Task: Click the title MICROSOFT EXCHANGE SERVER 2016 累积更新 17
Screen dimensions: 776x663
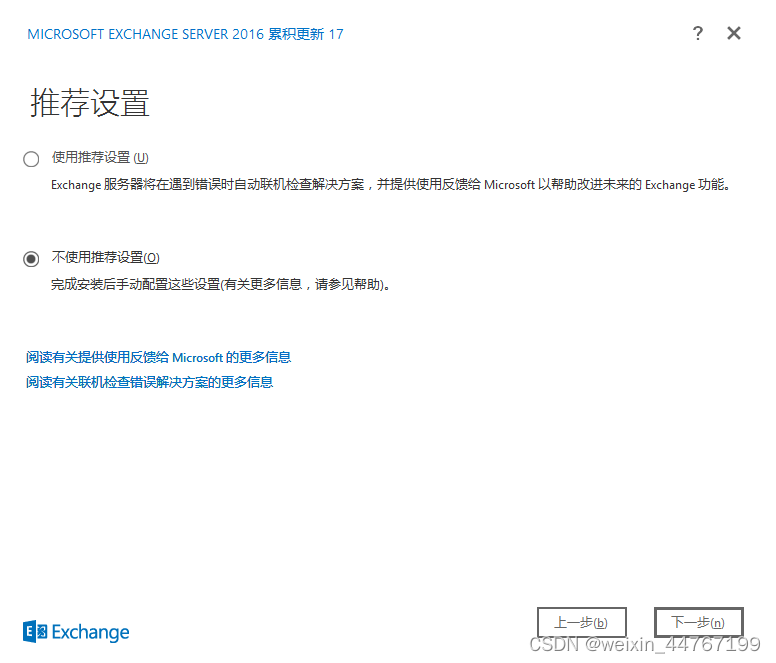Action: point(185,34)
